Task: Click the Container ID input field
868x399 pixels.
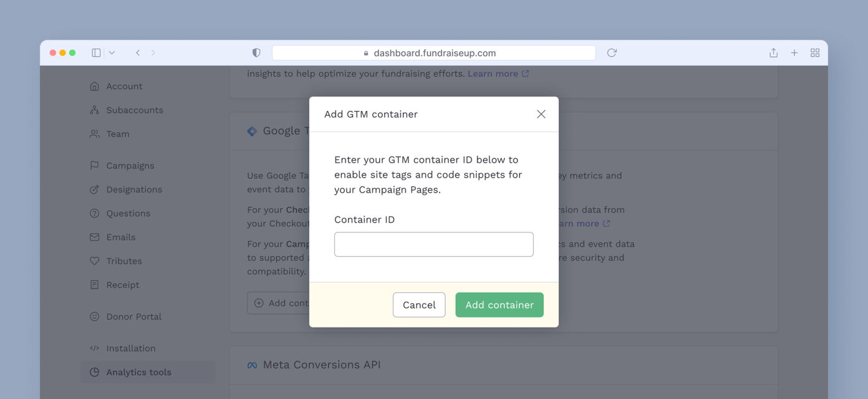Action: coord(433,244)
